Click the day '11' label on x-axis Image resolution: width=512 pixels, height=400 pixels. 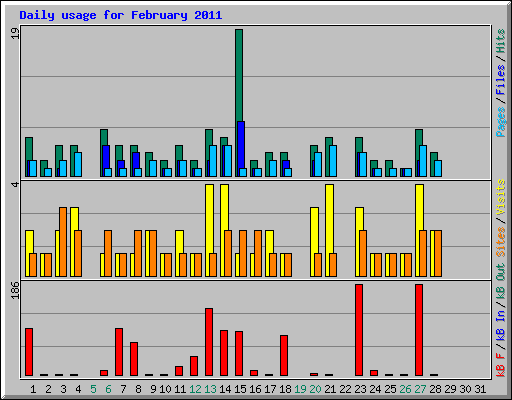(180, 389)
